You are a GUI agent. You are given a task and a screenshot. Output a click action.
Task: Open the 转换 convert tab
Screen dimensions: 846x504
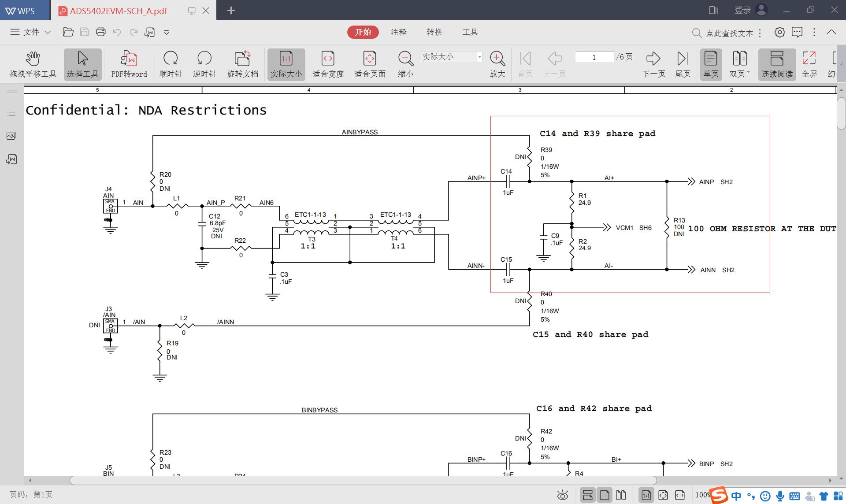[434, 32]
